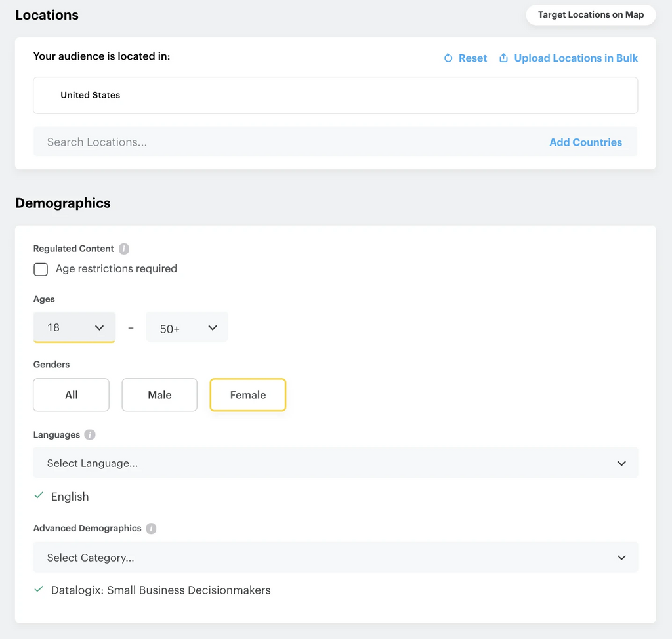Click the Add Countries link
This screenshot has height=639, width=672.
point(585,142)
